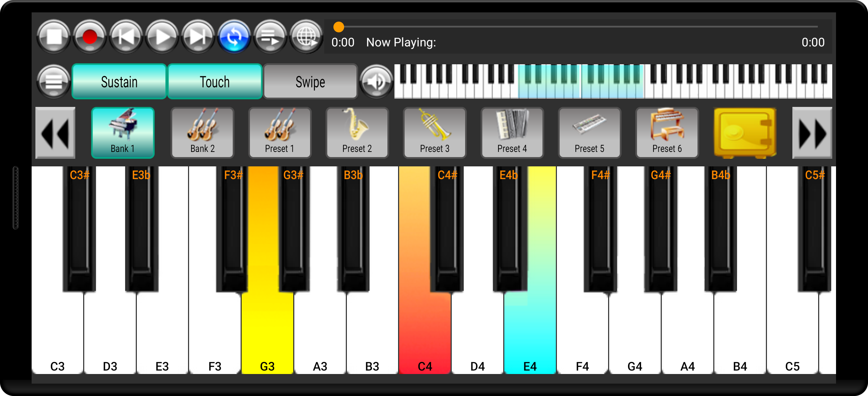The image size is (868, 396).
Task: Play the F3# black key
Action: [232, 229]
